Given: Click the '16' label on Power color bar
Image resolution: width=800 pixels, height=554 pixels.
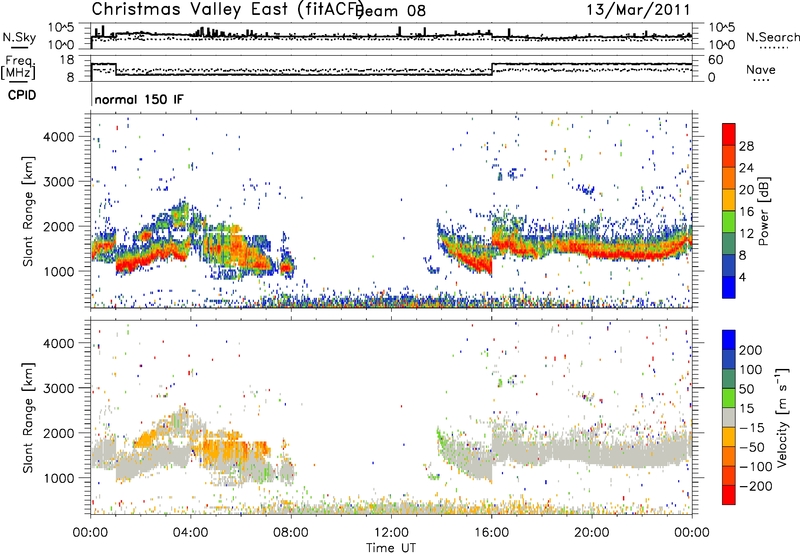Looking at the screenshot, I should click(746, 212).
